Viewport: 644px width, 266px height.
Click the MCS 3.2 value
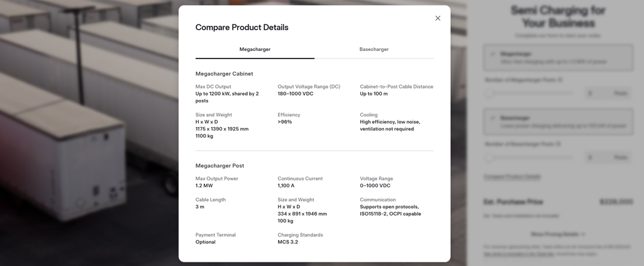[x=288, y=242]
